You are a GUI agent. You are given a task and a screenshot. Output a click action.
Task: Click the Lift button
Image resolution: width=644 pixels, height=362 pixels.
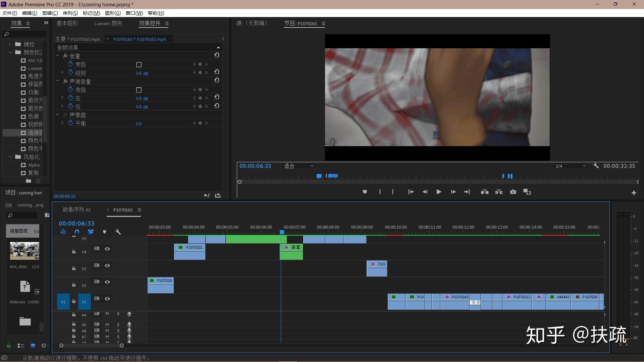coord(484,192)
